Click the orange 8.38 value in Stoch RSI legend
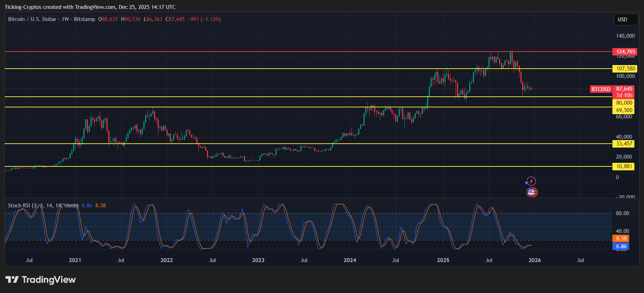This screenshot has height=293, width=644. coord(100,206)
